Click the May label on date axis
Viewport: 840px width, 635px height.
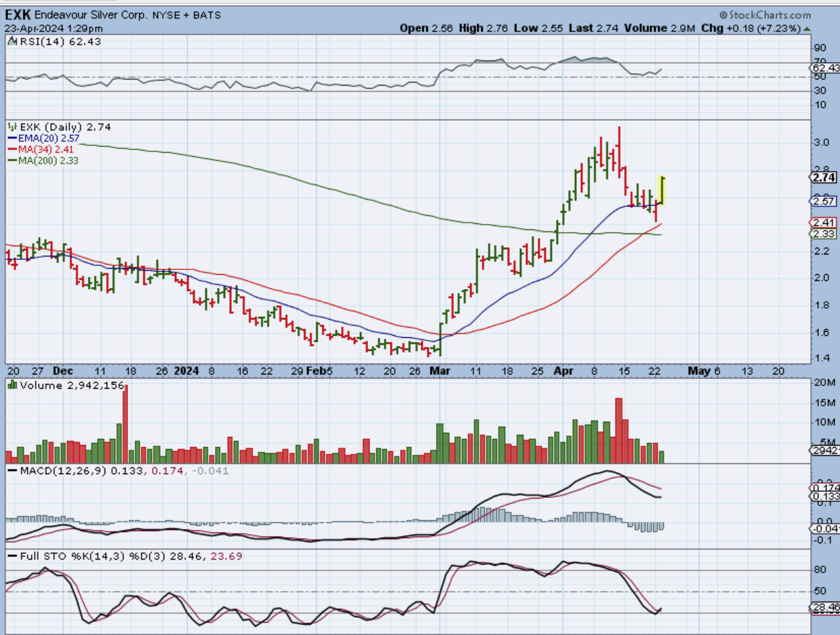coord(698,370)
